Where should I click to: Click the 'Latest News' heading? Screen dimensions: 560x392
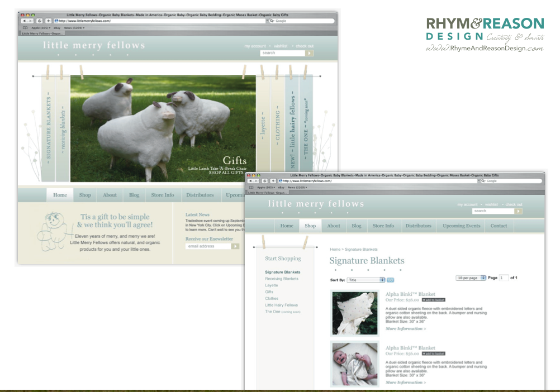pyautogui.click(x=197, y=215)
